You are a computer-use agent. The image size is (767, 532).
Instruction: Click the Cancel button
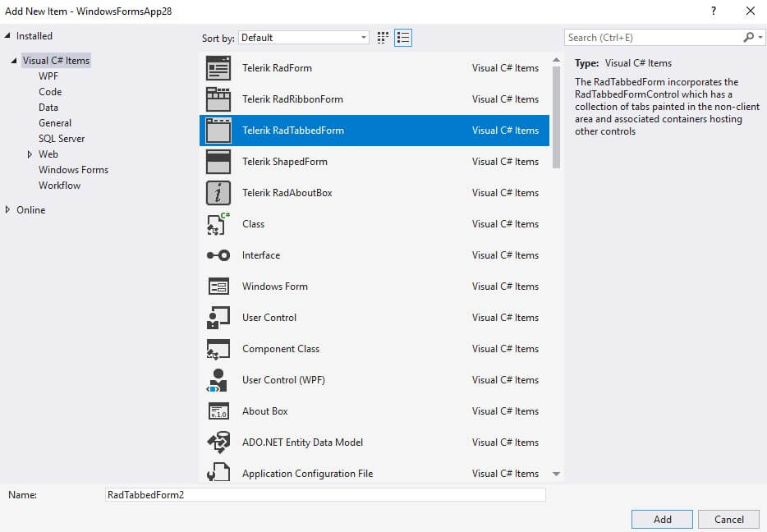click(728, 519)
